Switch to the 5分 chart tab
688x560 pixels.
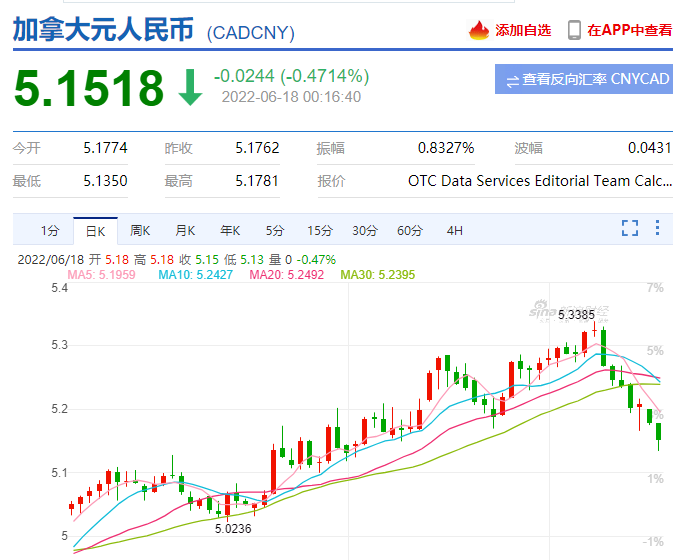pos(275,231)
